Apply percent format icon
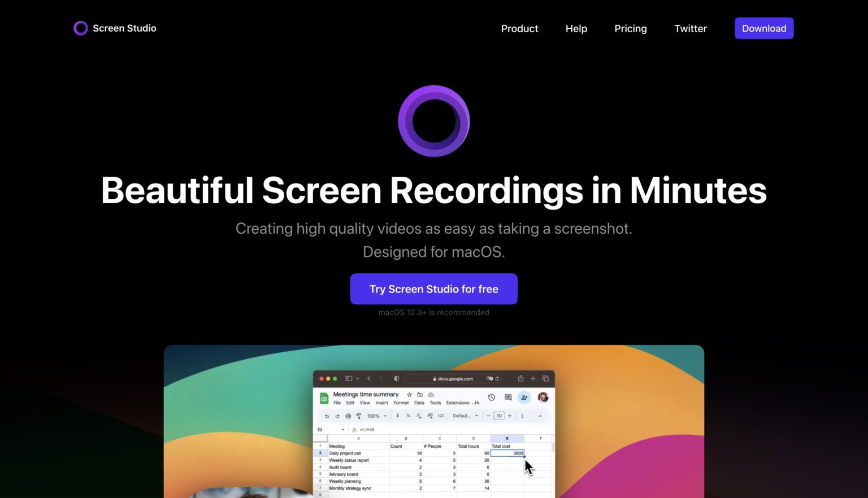The image size is (868, 498). (408, 416)
